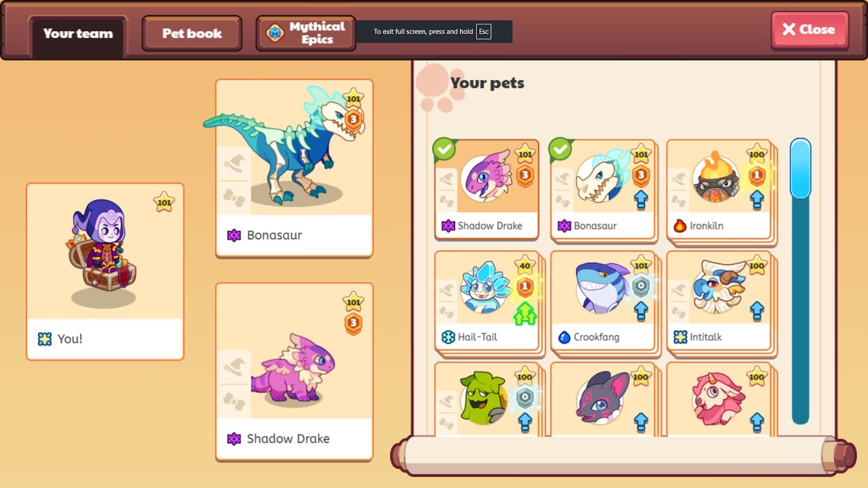The image size is (868, 488).
Task: Select the Crookfang pet card
Action: [x=604, y=302]
